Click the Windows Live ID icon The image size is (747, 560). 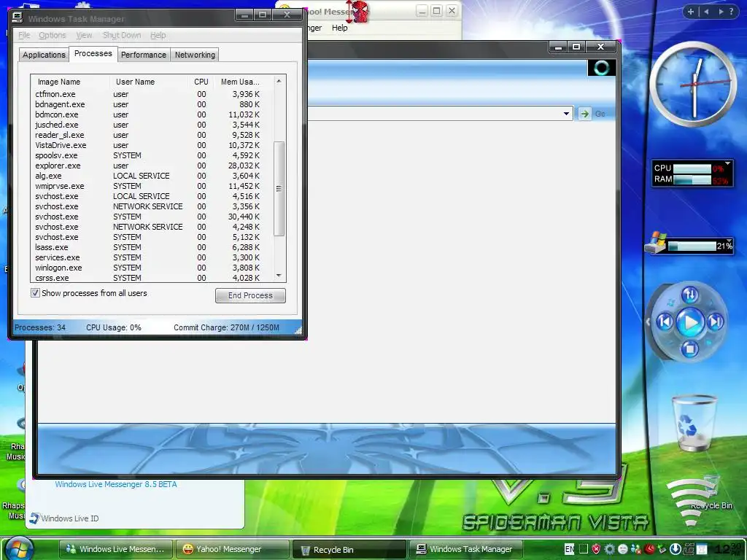point(34,518)
